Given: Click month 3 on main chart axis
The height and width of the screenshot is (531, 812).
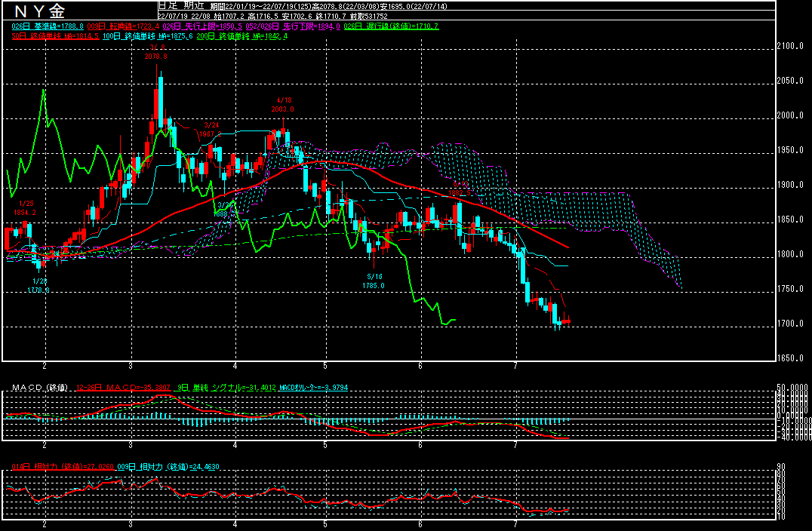Looking at the screenshot, I should click(131, 366).
